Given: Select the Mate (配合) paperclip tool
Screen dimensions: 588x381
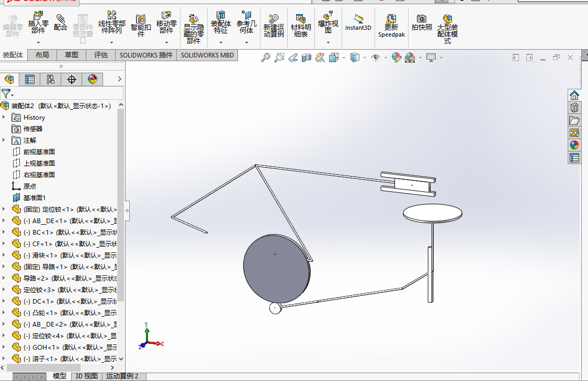Looking at the screenshot, I should point(60,23).
